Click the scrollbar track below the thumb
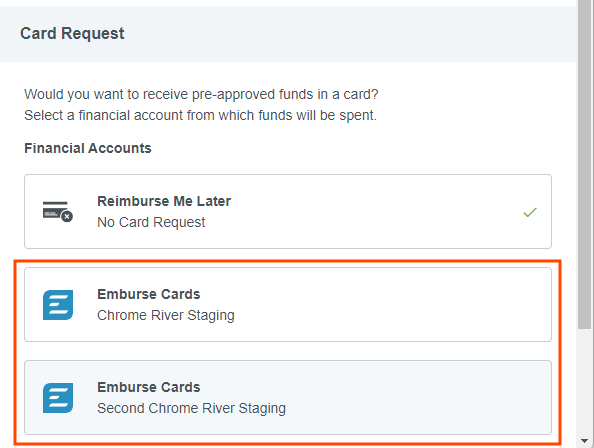 click(x=585, y=382)
